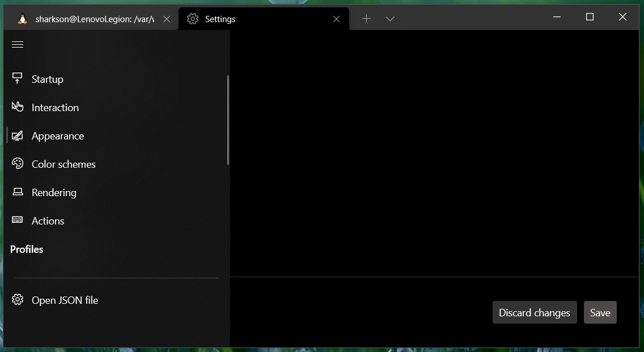The width and height of the screenshot is (644, 352).
Task: Collapse the navigation pane with the hamburger button
Action: pyautogui.click(x=18, y=45)
